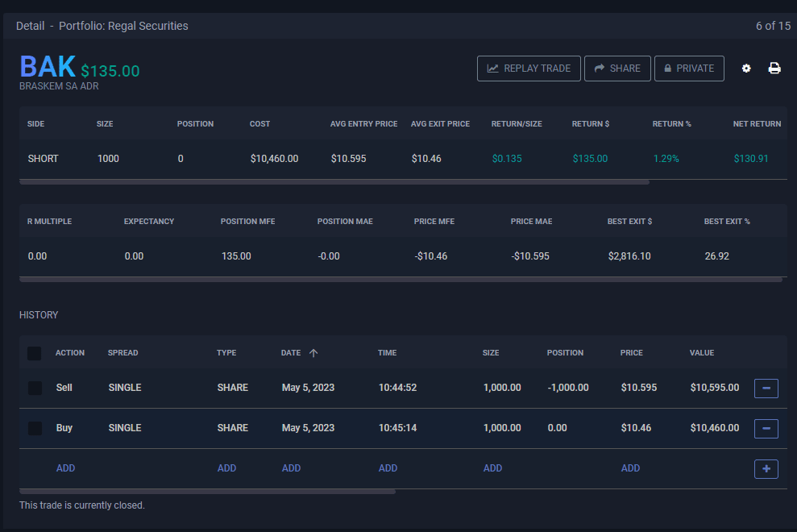
Task: Click ADD under the Time column
Action: pos(388,468)
